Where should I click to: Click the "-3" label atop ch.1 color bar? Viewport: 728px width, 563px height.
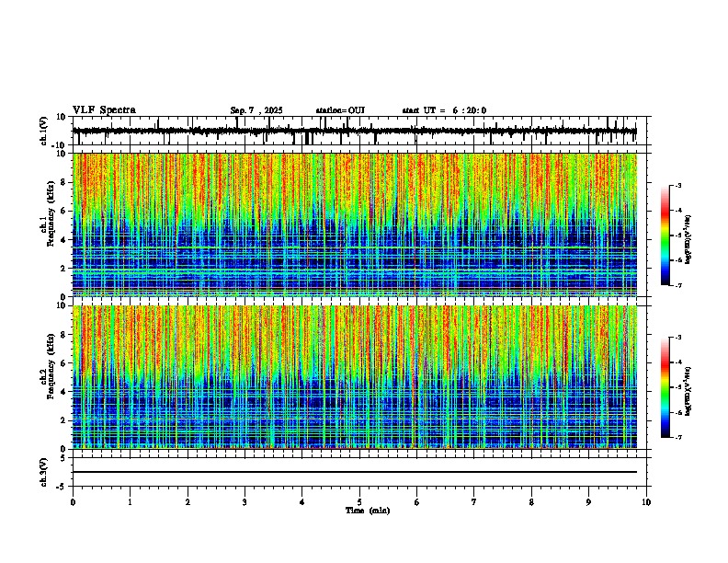(x=678, y=186)
